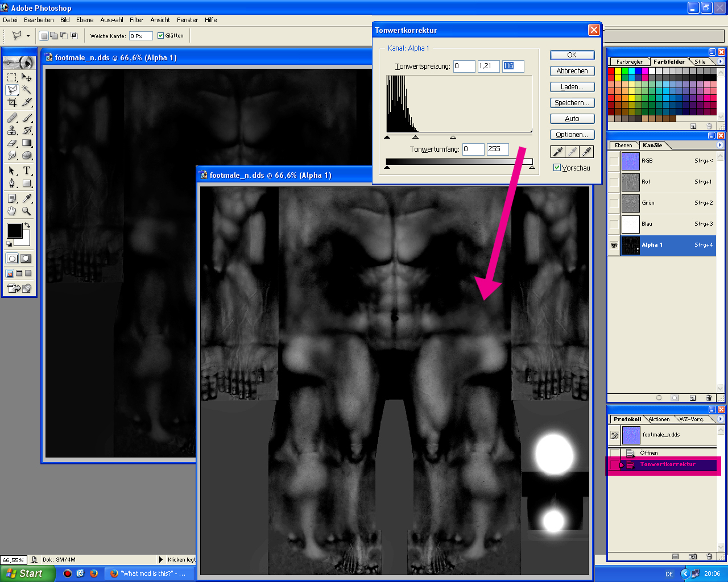Uncheck the Vorschau preview checkbox
The image size is (728, 582).
[557, 168]
